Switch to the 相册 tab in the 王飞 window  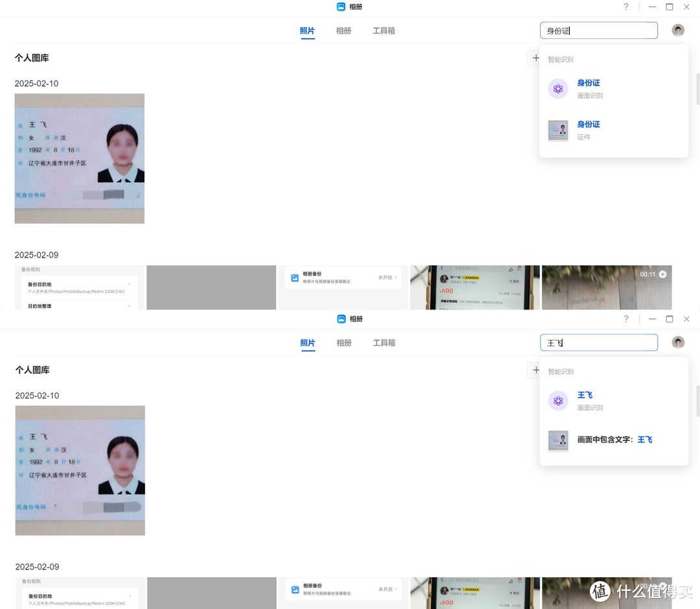(x=344, y=343)
